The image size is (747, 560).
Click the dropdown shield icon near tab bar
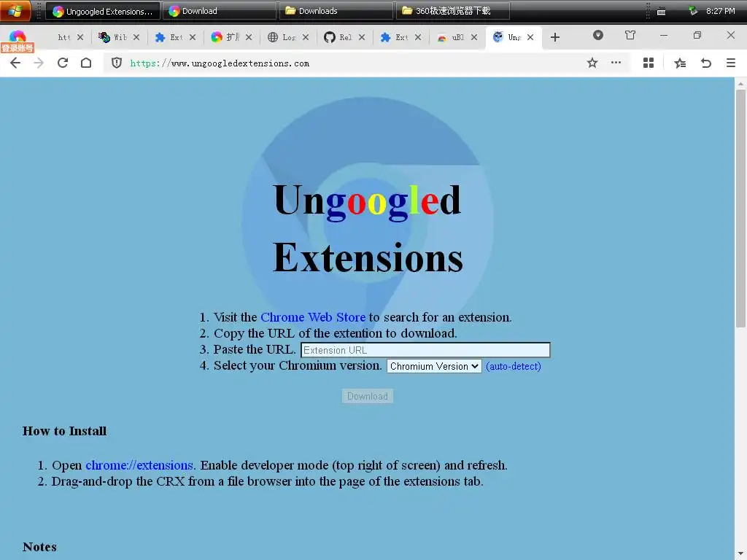tap(598, 35)
